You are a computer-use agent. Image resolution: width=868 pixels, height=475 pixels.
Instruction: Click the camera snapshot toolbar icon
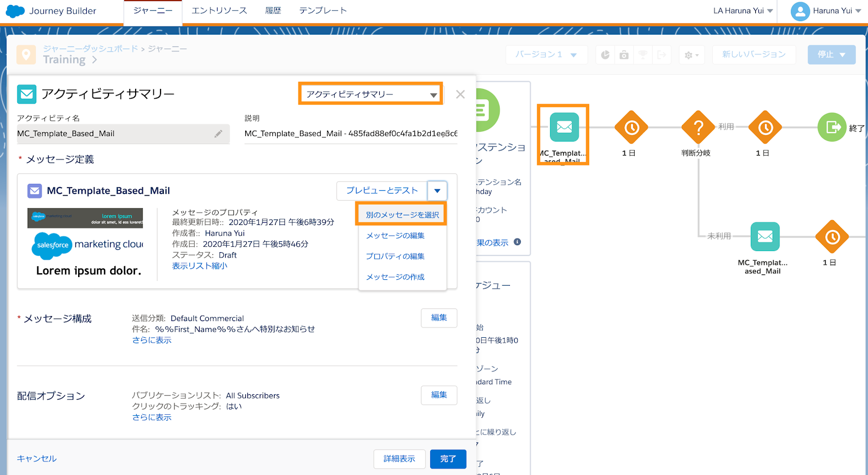tap(624, 55)
